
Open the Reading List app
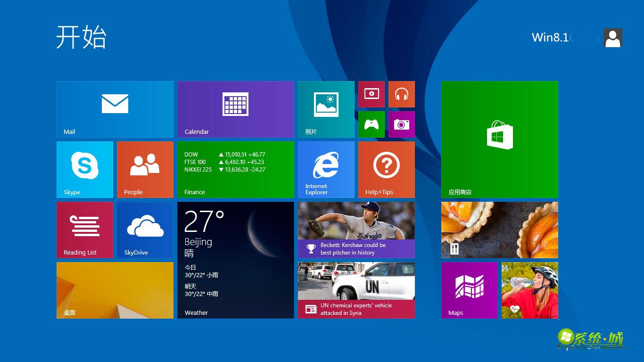[84, 230]
